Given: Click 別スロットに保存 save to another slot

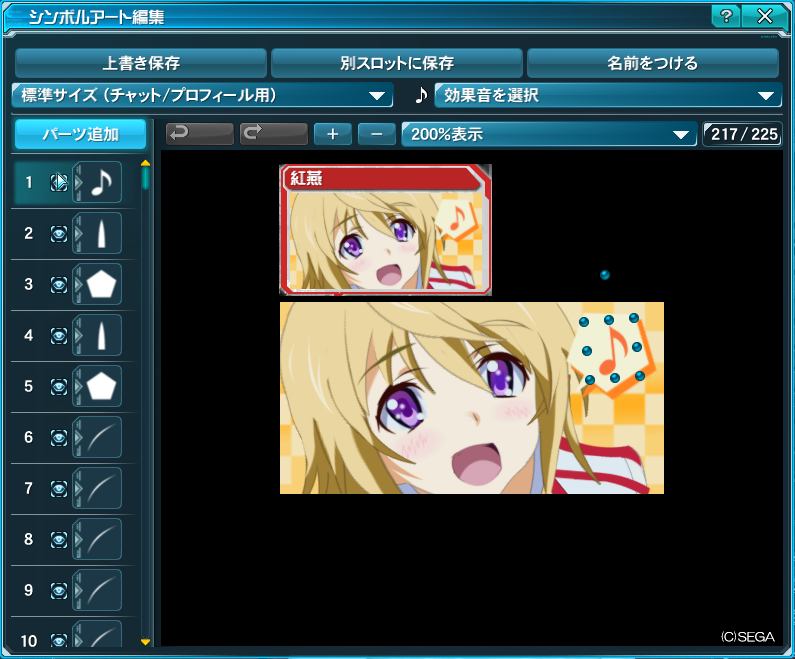Looking at the screenshot, I should coord(397,63).
